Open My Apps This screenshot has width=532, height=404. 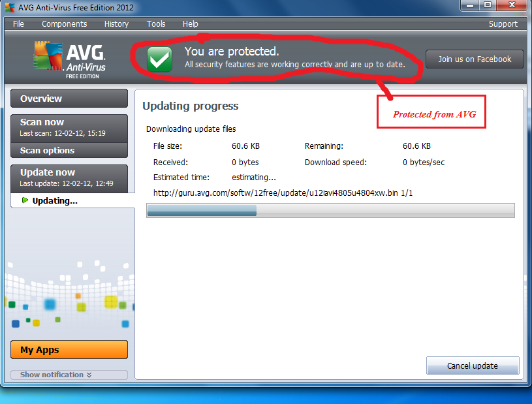point(69,350)
